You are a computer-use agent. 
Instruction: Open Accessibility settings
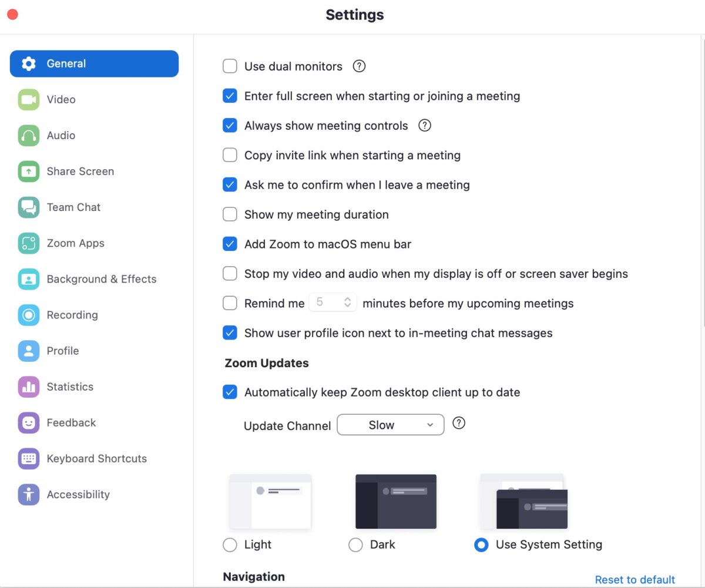[x=94, y=494]
